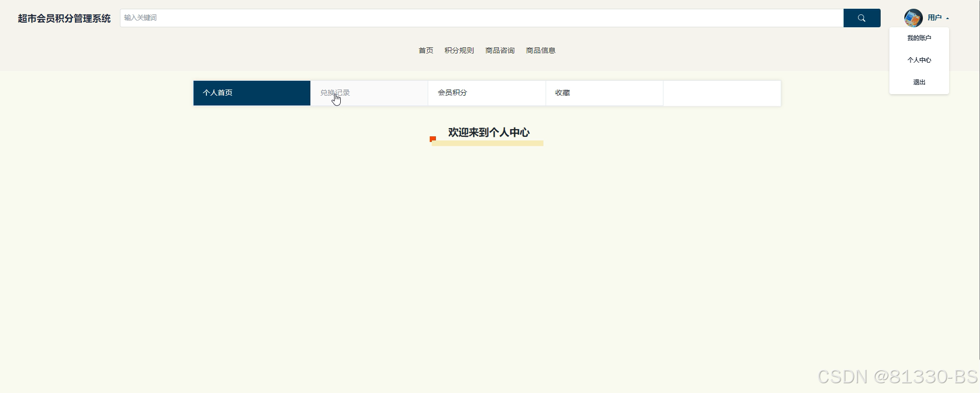
Task: Switch to the 兑换记录 tab
Action: coord(369,93)
